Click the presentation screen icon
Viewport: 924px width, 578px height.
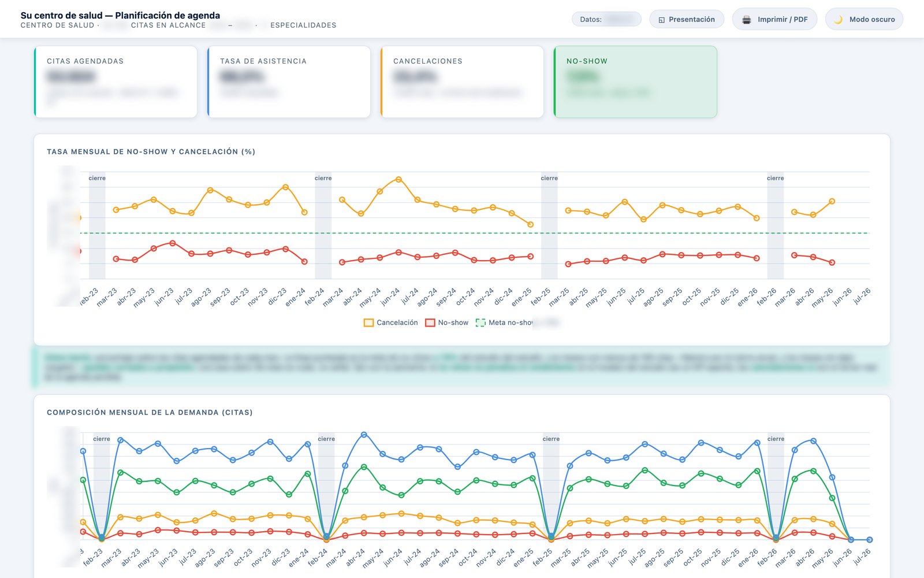tap(662, 20)
